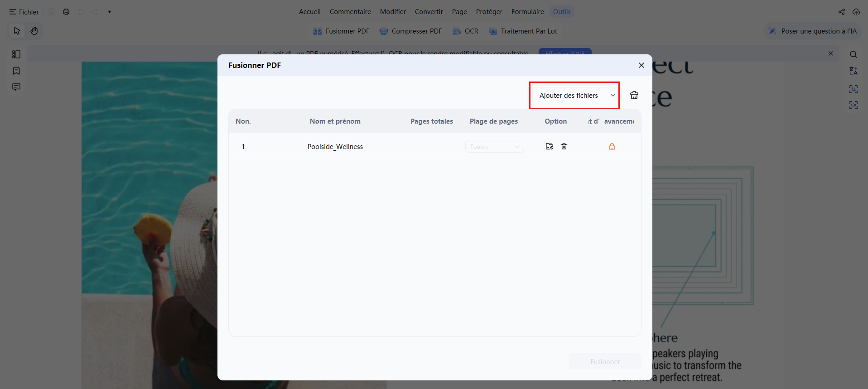
Task: Click the clear all files basket icon
Action: [634, 95]
